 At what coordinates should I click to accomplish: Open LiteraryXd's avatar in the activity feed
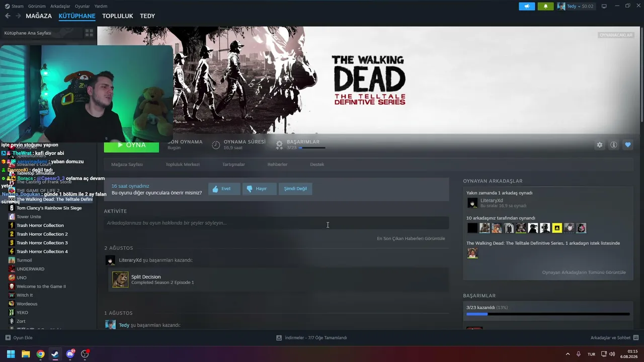(x=110, y=260)
